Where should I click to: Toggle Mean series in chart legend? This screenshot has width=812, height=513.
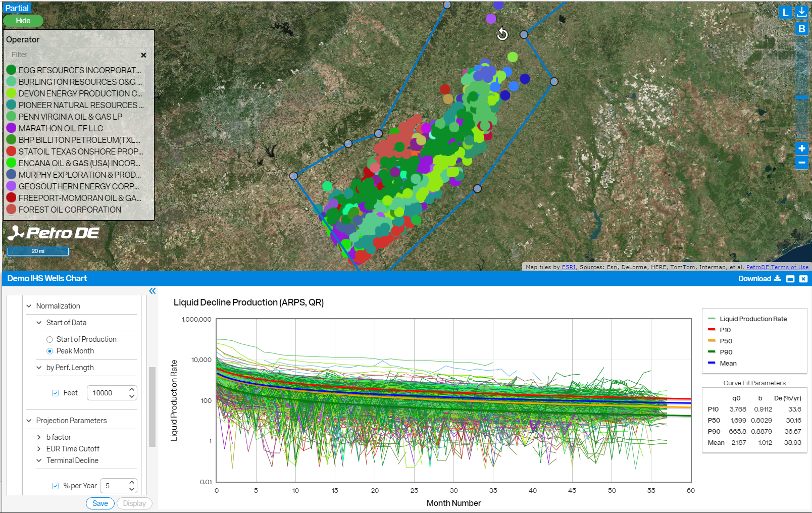click(722, 364)
